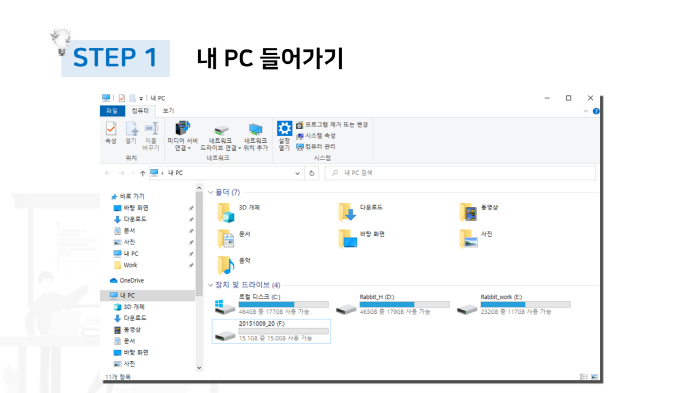
Task: Select the 문서 folder in the main pane
Action: (x=234, y=239)
